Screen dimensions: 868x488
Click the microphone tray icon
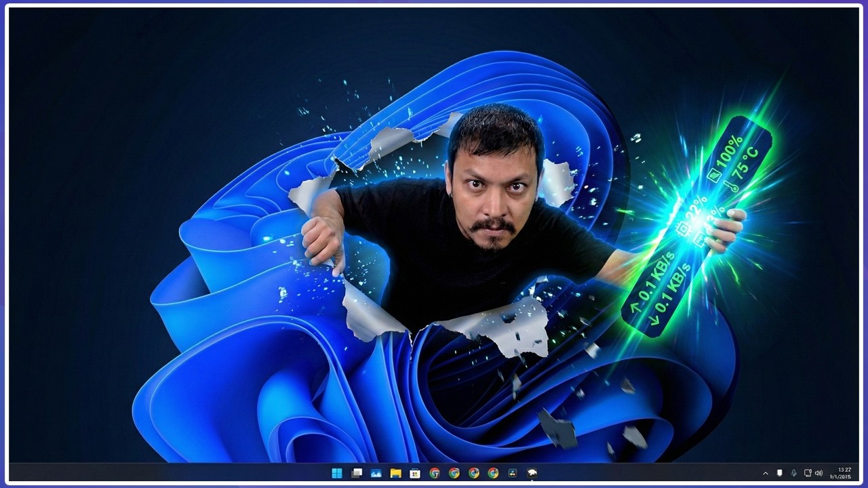pos(793,473)
